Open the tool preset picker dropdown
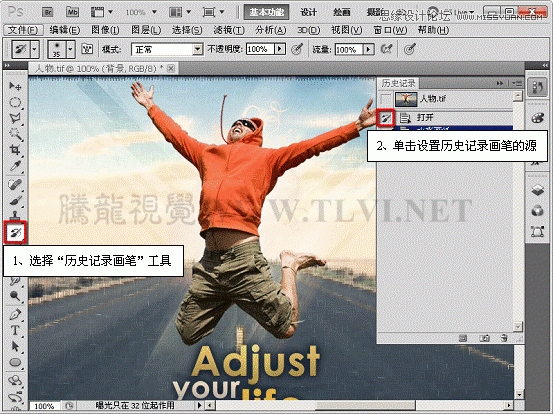The height and width of the screenshot is (414, 553). tap(35, 49)
